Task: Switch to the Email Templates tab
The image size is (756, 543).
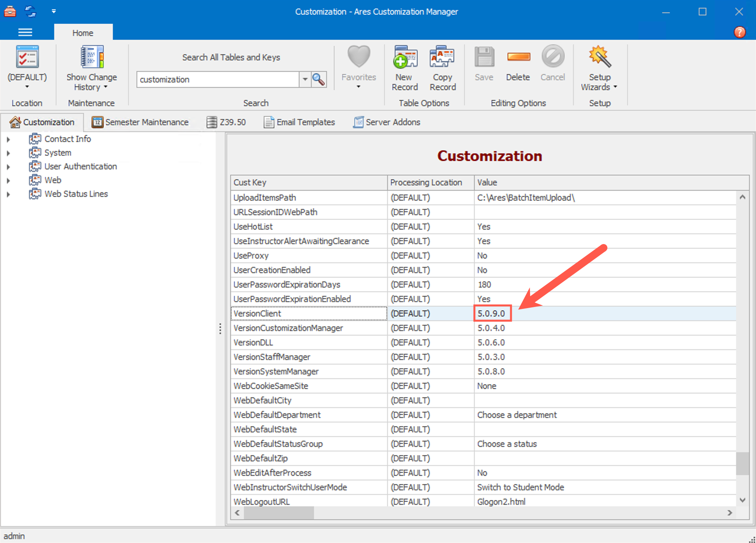Action: [x=300, y=122]
